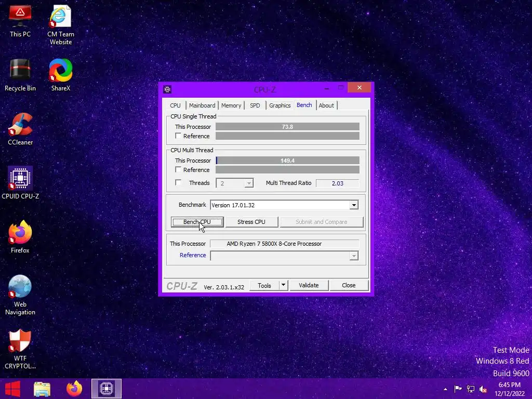This screenshot has width=532, height=399.
Task: Enable Single Thread Reference checkbox
Action: tap(178, 136)
